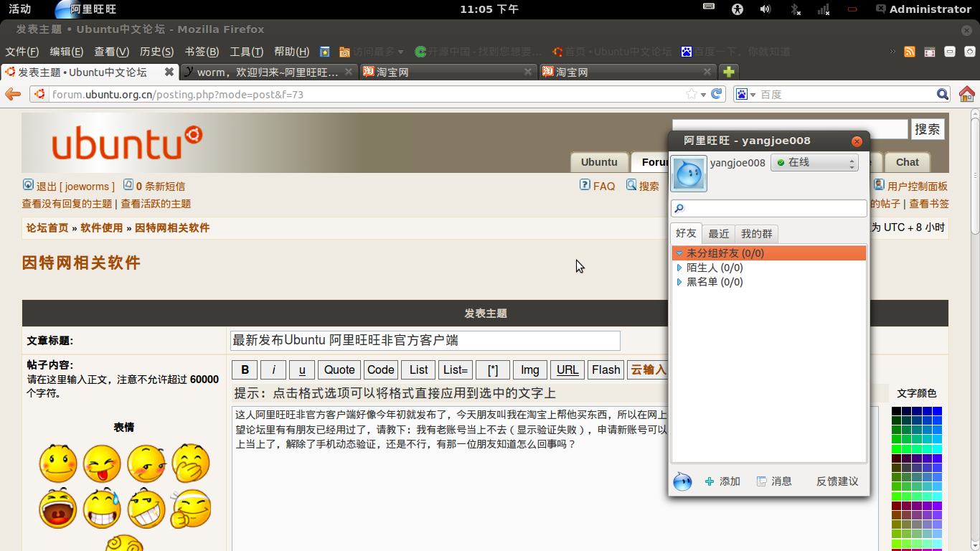Pick the black swatch in 文字颜色 palette
Image resolution: width=980 pixels, height=551 pixels.
896,411
